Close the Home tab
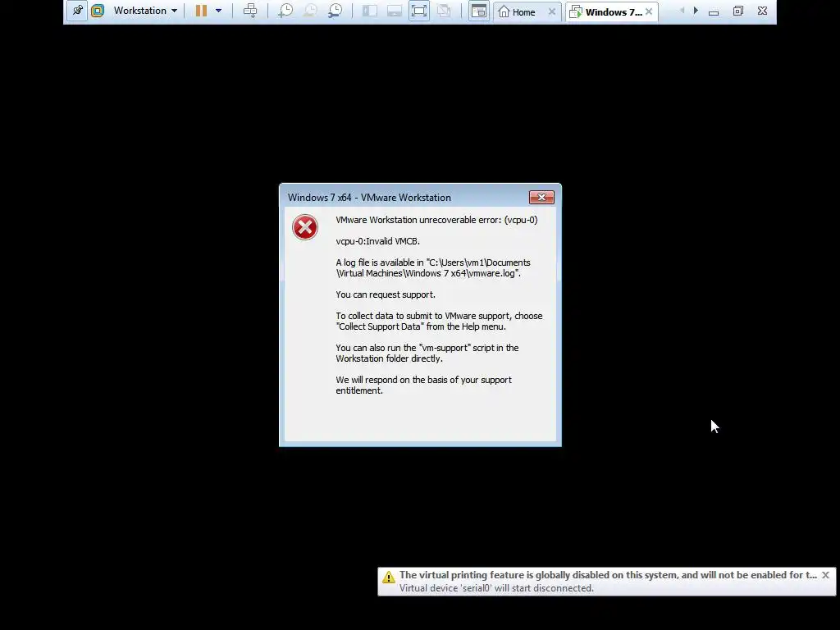This screenshot has width=840, height=630. [x=552, y=11]
